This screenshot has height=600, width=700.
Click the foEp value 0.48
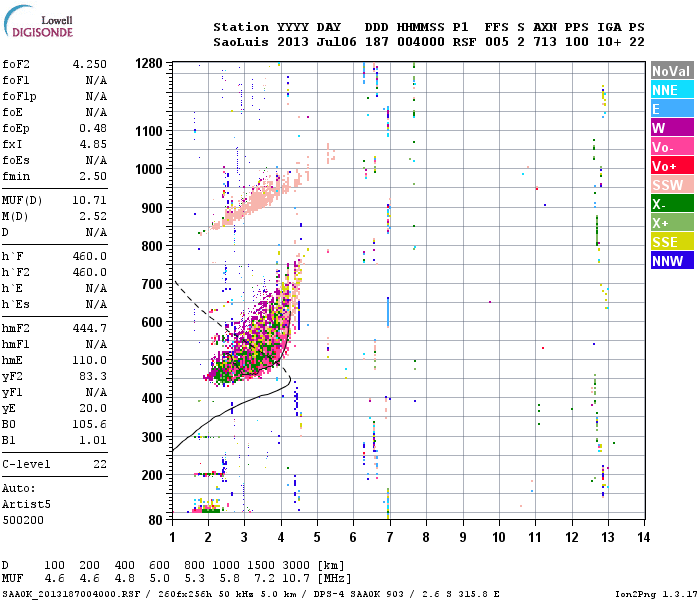[x=93, y=128]
